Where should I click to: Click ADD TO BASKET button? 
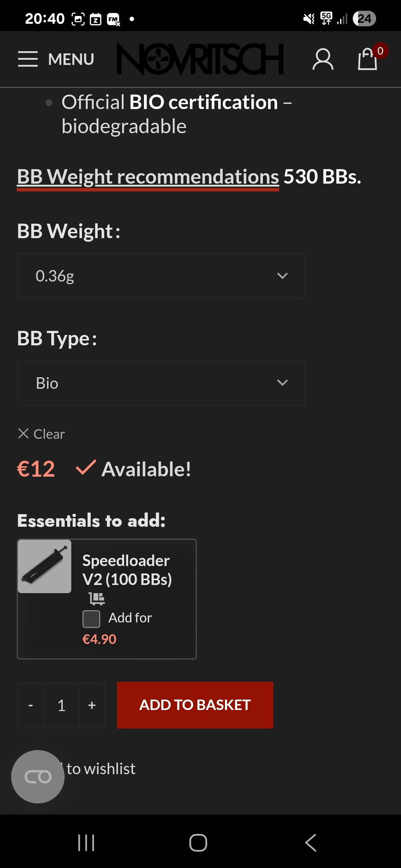point(195,705)
